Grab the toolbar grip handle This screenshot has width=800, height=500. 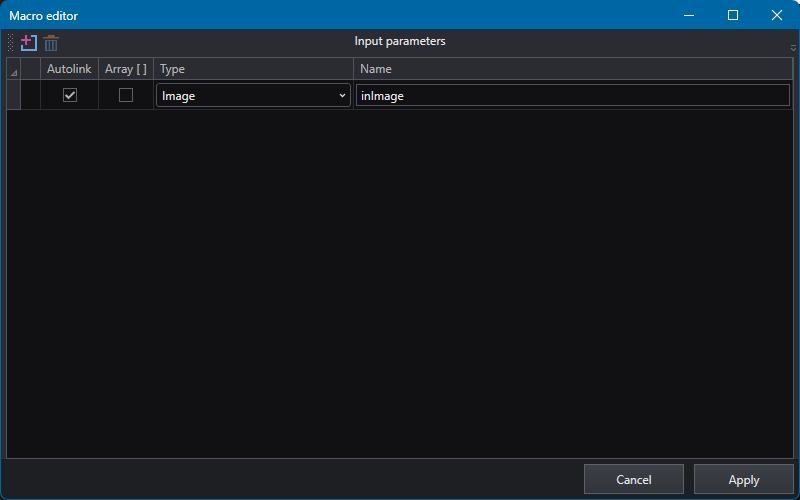pos(10,43)
